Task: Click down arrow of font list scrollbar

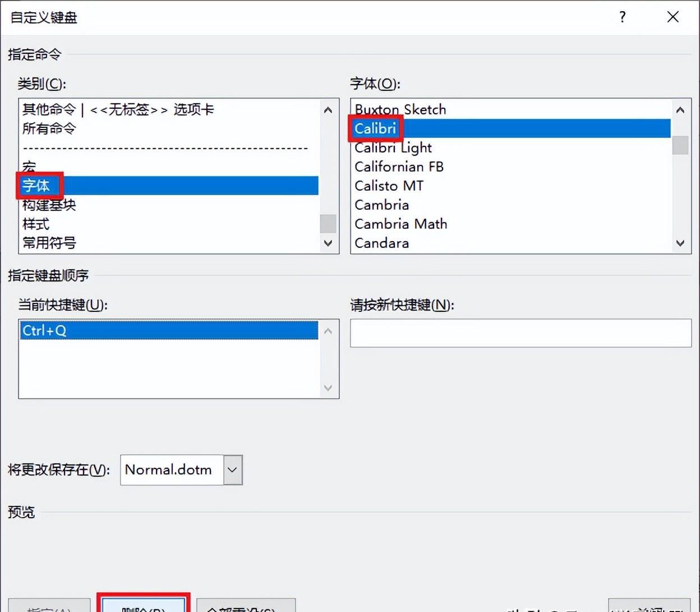Action: pyautogui.click(x=680, y=243)
